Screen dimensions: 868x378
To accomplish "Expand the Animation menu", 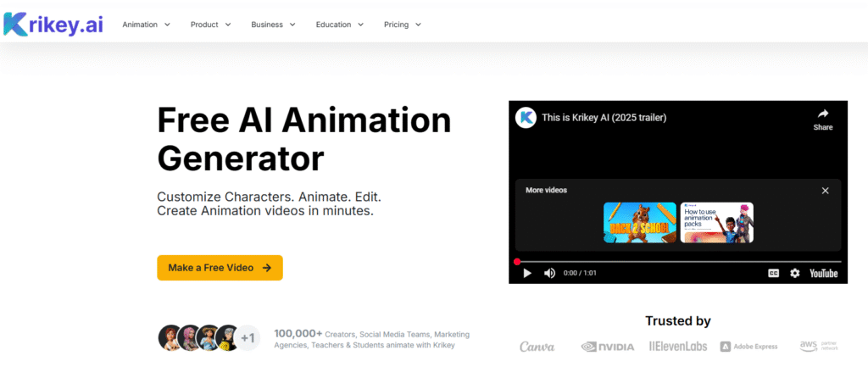I will coord(146,25).
